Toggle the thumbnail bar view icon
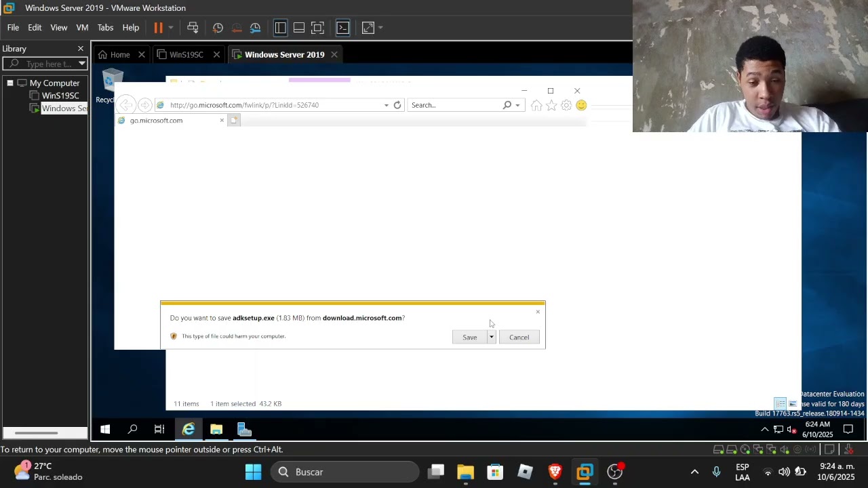 [298, 28]
